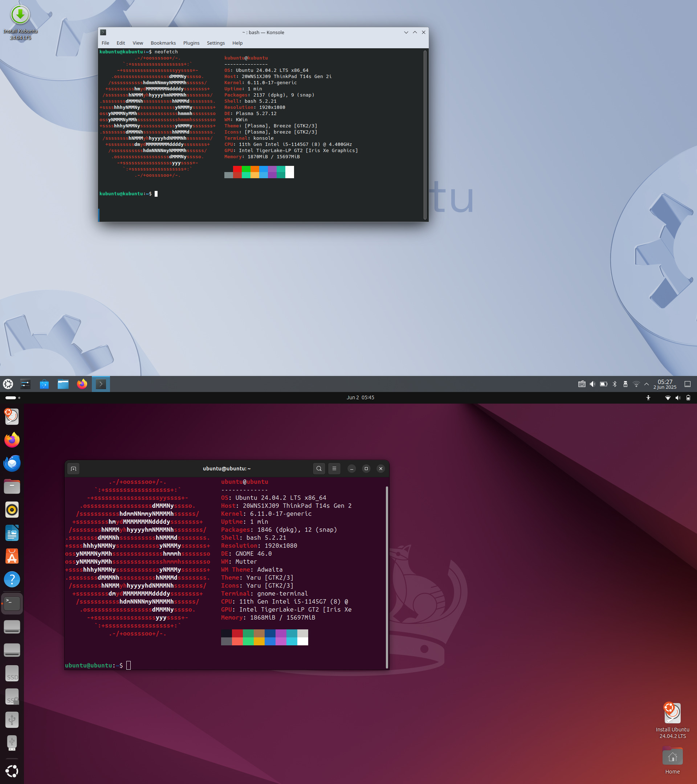Launch Firefox from the Ubuntu dock
Screen dimensions: 697x784
[x=12, y=440]
